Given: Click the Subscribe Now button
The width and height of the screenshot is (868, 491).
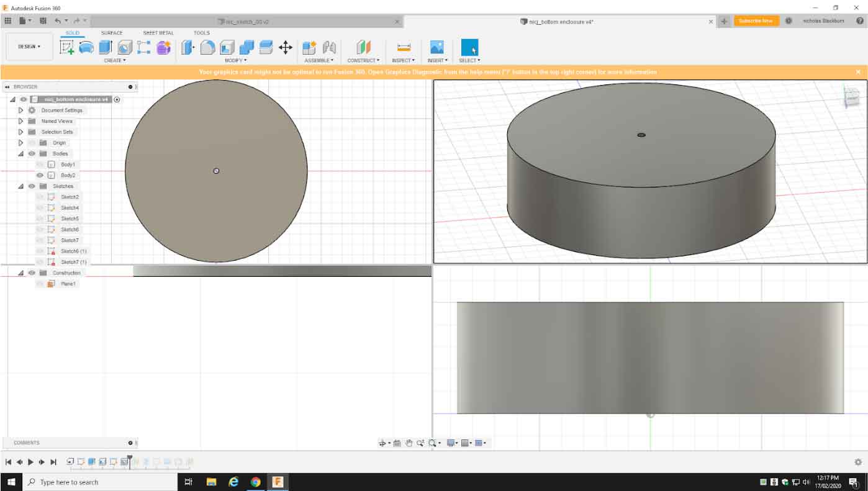Looking at the screenshot, I should pos(756,21).
